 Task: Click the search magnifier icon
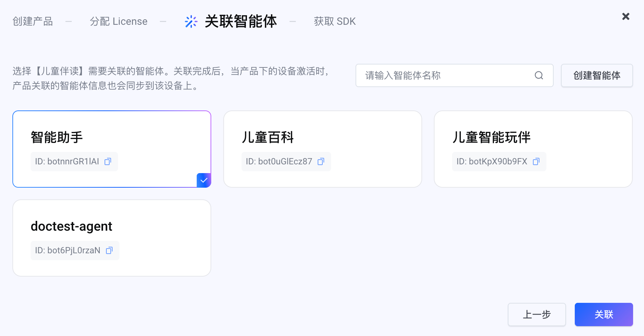tap(539, 75)
